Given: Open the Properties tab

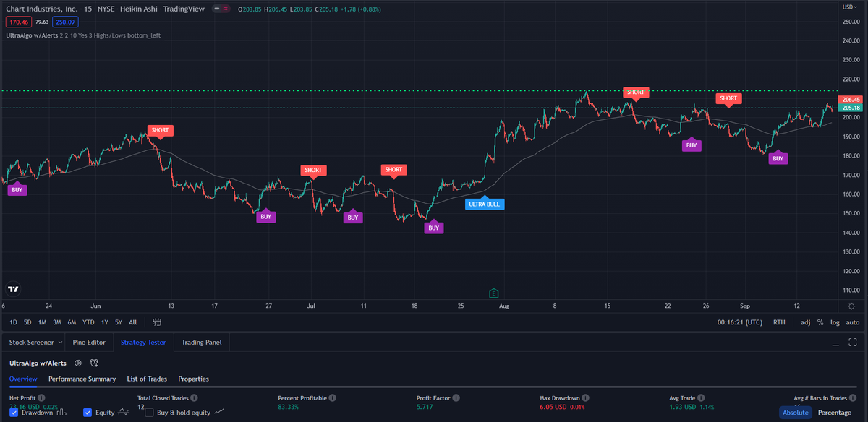Looking at the screenshot, I should [193, 379].
